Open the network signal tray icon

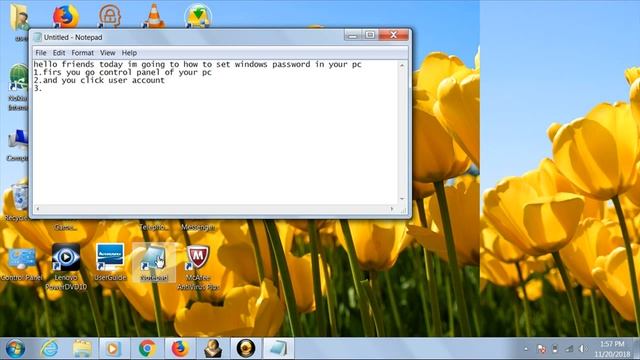click(x=569, y=349)
